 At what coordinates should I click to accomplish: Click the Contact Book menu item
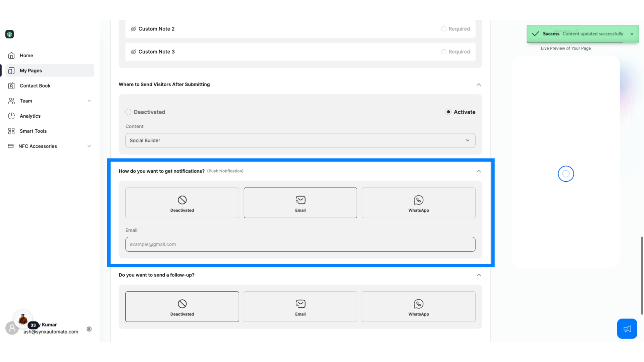coord(35,85)
